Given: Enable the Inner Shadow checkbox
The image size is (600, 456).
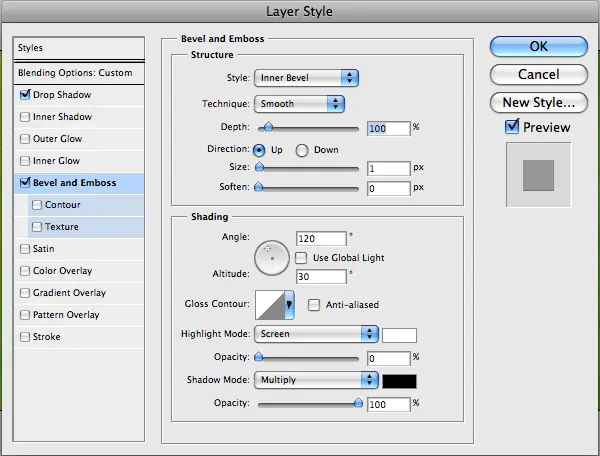Looking at the screenshot, I should [x=25, y=117].
